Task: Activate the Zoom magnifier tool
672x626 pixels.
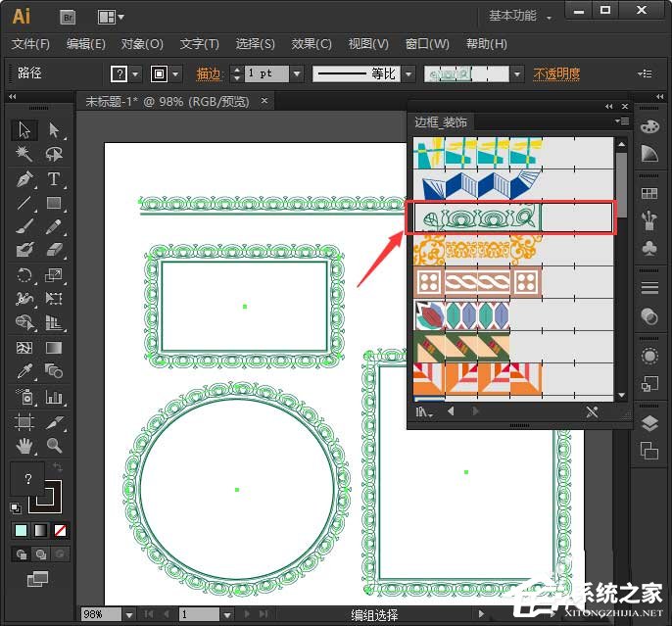Action: pyautogui.click(x=54, y=446)
